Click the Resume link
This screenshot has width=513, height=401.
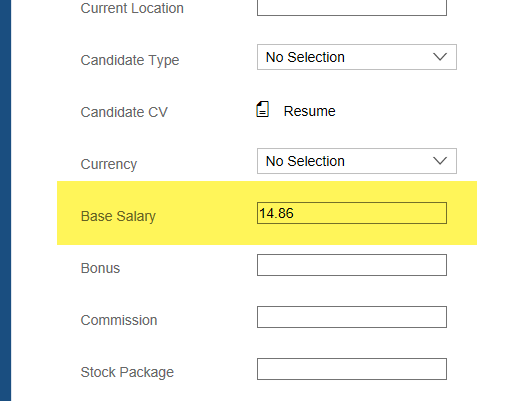309,111
